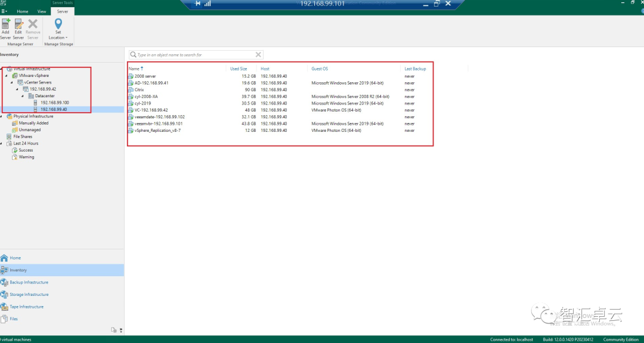The height and width of the screenshot is (343, 644).
Task: Click the Manually Added group icon
Action: click(x=15, y=123)
